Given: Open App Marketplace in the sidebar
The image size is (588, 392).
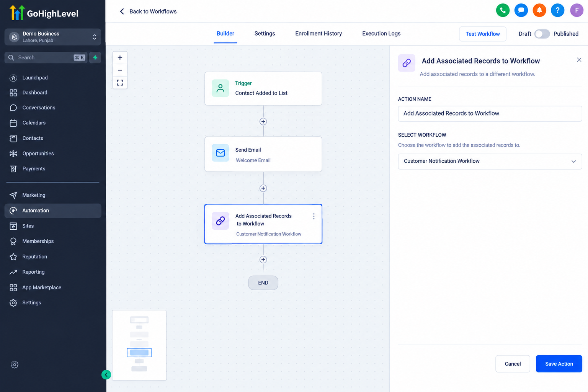Looking at the screenshot, I should 53,287.
